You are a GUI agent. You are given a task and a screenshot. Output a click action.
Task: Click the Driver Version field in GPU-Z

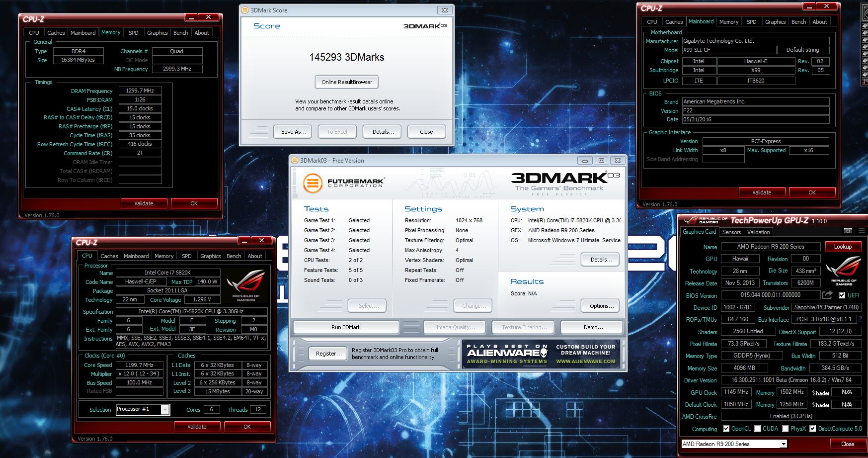point(791,380)
